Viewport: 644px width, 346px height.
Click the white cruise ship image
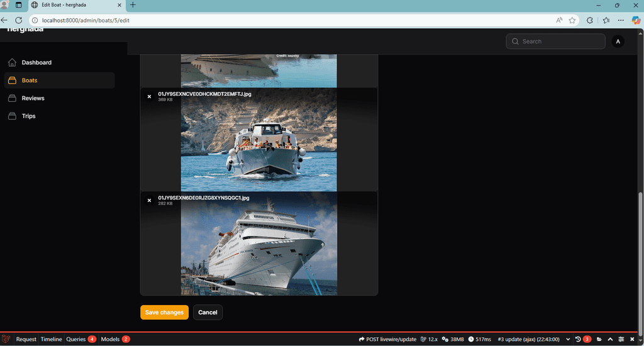click(258, 243)
